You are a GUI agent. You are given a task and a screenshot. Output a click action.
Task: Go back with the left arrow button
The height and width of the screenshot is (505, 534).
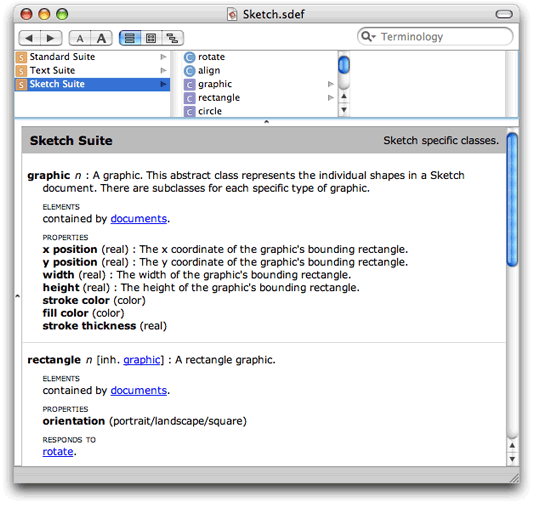(29, 38)
